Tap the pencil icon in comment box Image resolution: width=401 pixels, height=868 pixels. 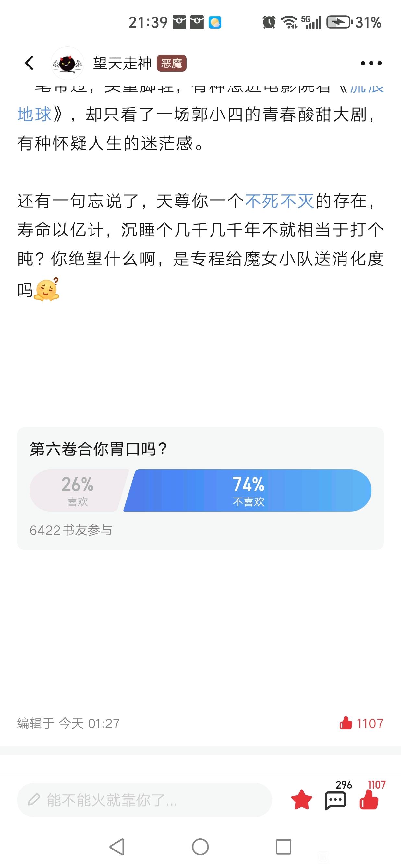click(34, 800)
